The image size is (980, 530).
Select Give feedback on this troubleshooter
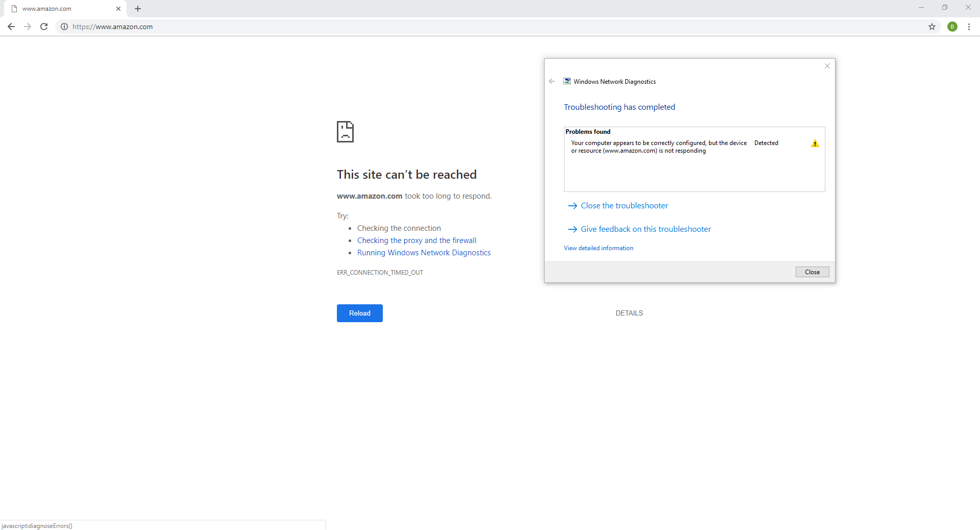coord(639,229)
